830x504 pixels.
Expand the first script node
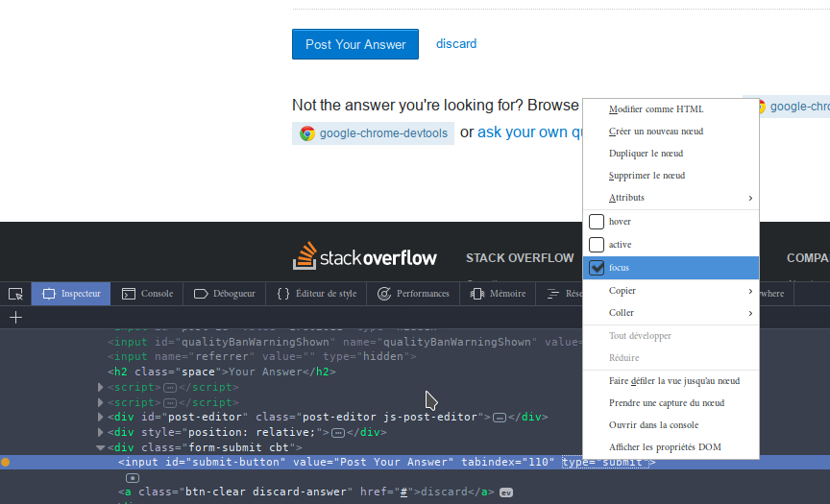pos(100,387)
